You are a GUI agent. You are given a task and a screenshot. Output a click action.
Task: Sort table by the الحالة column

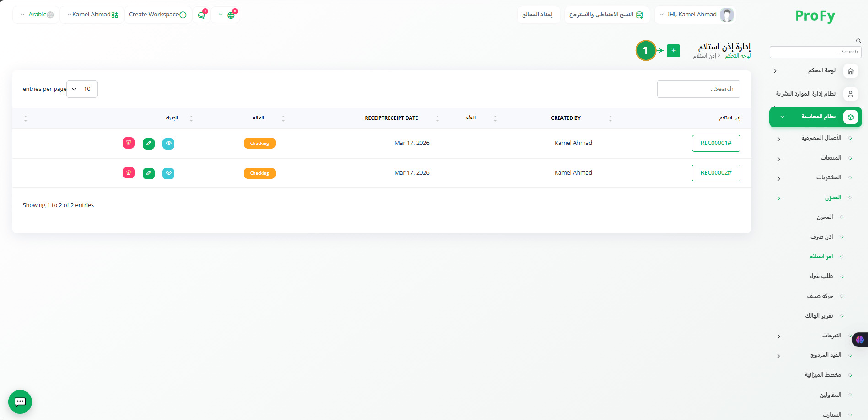coord(258,117)
